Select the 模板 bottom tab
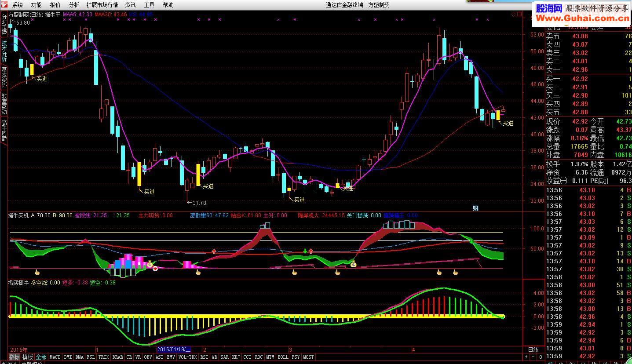The width and height of the screenshot is (632, 364). click(x=28, y=357)
